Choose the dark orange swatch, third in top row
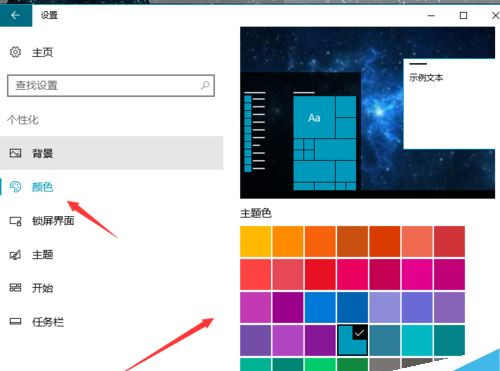500x371 pixels. click(320, 242)
